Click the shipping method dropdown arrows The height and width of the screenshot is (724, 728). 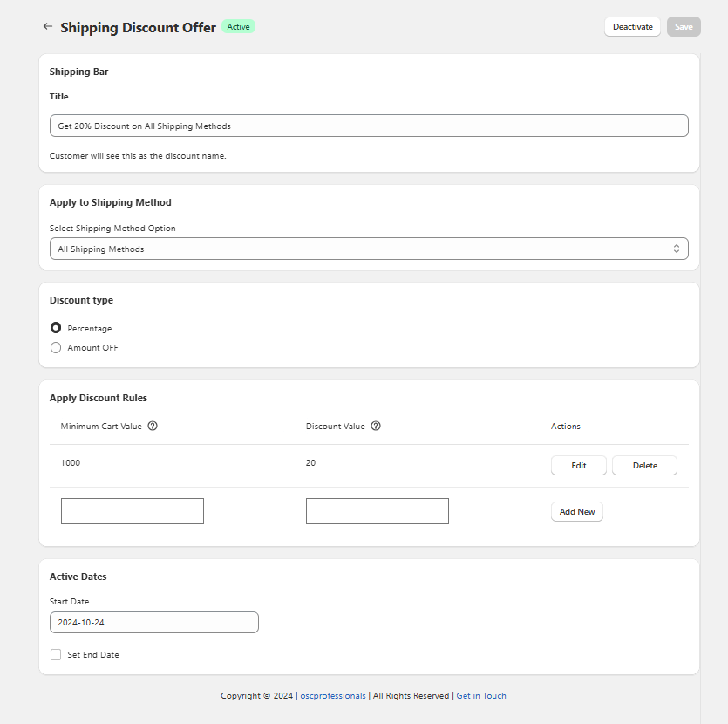click(x=676, y=249)
